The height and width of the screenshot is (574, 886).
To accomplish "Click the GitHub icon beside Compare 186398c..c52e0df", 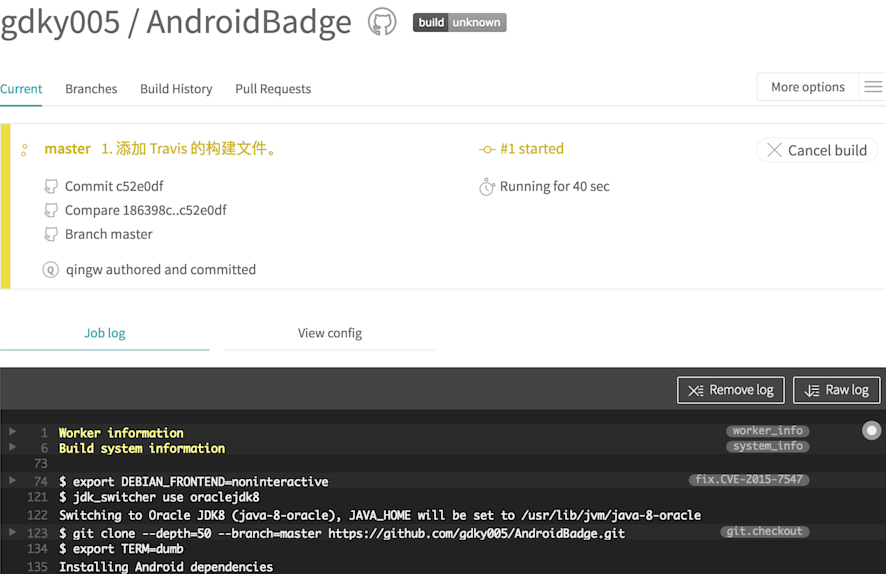I will pos(51,210).
